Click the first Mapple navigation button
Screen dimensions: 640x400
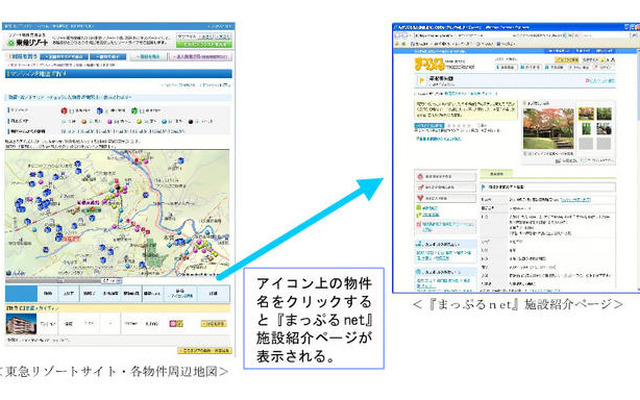click(x=506, y=67)
